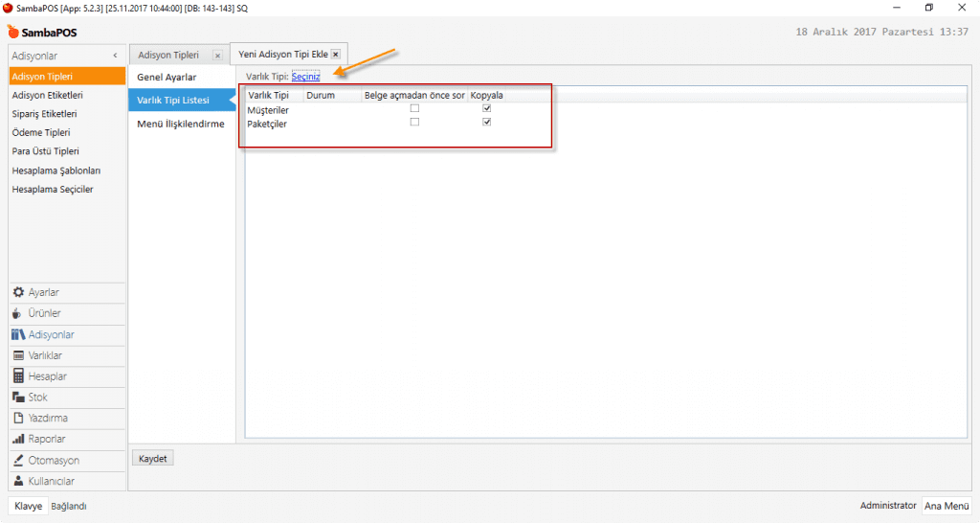The image size is (980, 523).
Task: Click the Seçiniz link
Action: click(x=305, y=76)
